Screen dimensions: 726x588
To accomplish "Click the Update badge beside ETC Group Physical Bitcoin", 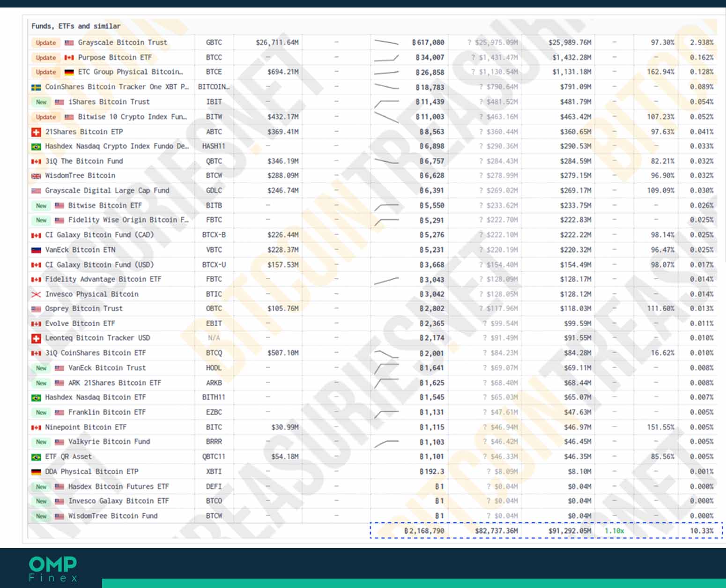I will click(x=46, y=72).
